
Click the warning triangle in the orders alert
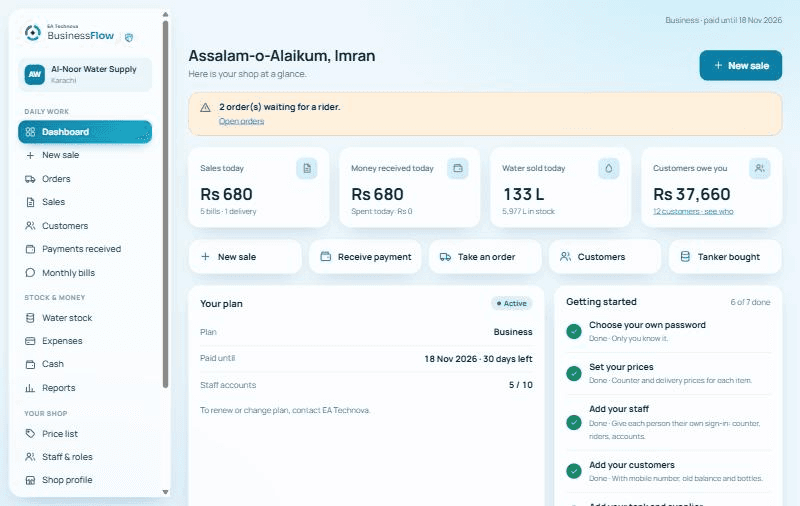coord(205,107)
